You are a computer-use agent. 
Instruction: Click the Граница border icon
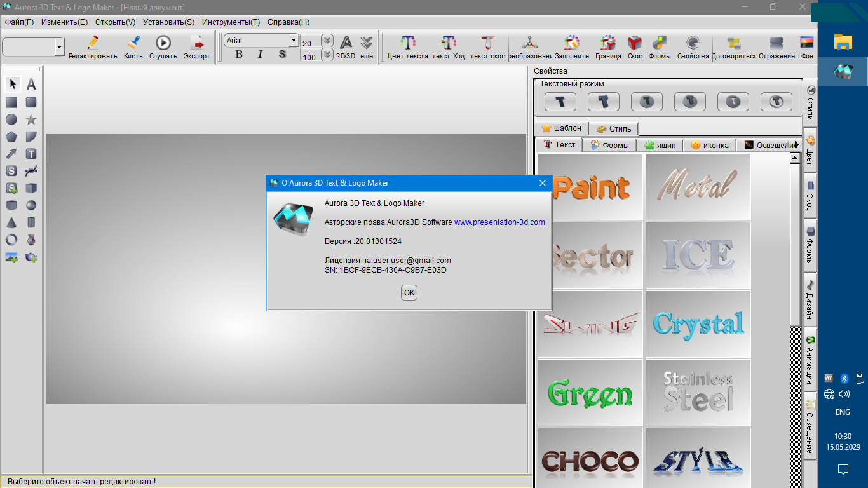coord(608,46)
